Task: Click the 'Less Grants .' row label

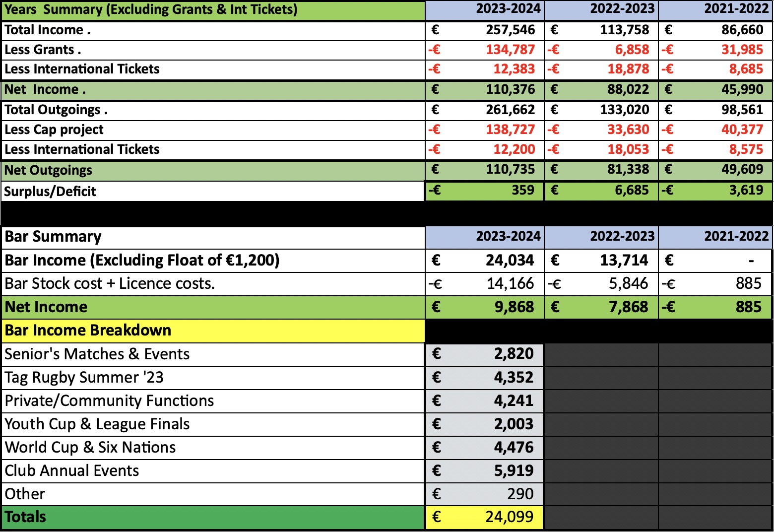Action: (43, 50)
